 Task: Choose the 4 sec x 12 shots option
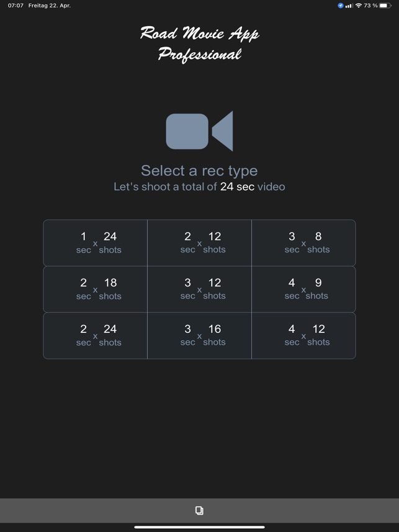point(303,335)
